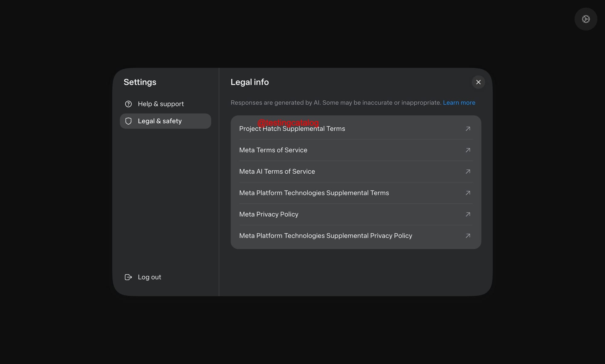Image resolution: width=605 pixels, height=364 pixels.
Task: Click arrow icon for Supplemental Privacy Policy row
Action: [x=468, y=236]
